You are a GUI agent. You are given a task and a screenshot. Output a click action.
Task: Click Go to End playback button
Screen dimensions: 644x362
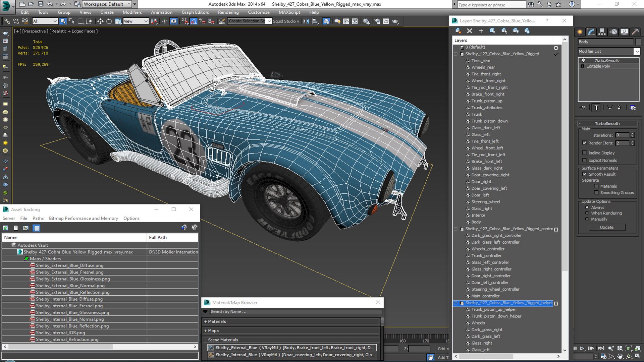pos(601,349)
